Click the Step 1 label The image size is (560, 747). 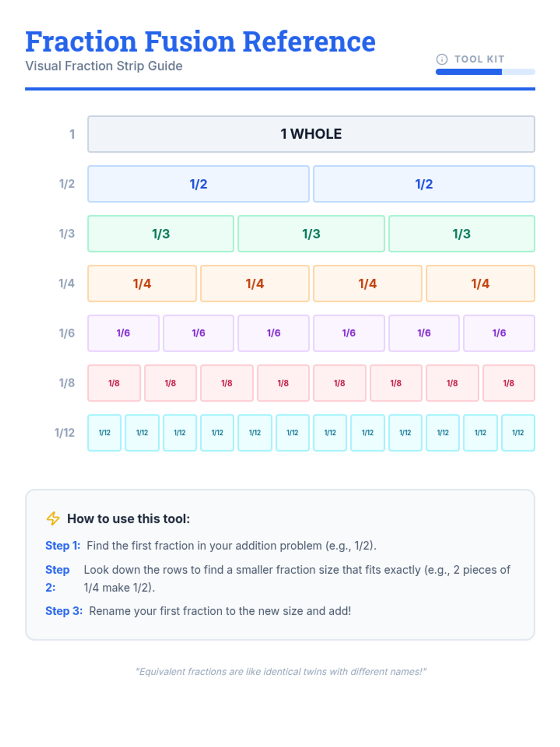pos(63,545)
